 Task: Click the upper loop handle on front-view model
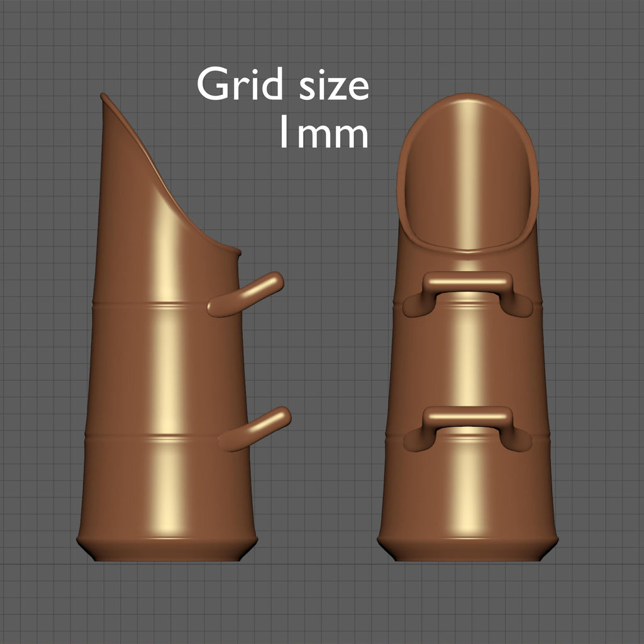(x=468, y=293)
